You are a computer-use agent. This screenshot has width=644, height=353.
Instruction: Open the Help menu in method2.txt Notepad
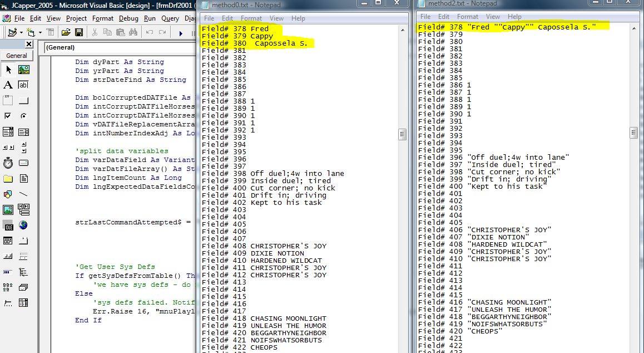pos(514,17)
